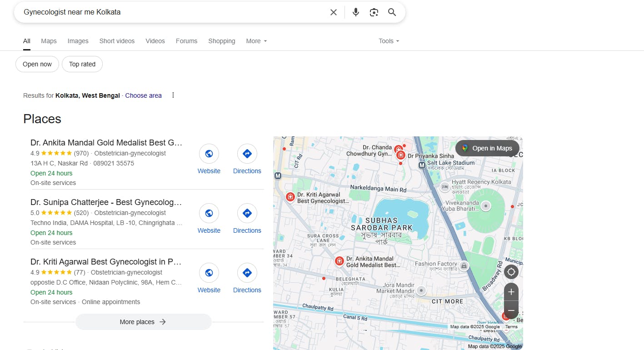This screenshot has height=350, width=644.
Task: Visit Dr. Ankita Mandal's website globe icon
Action: tap(209, 154)
